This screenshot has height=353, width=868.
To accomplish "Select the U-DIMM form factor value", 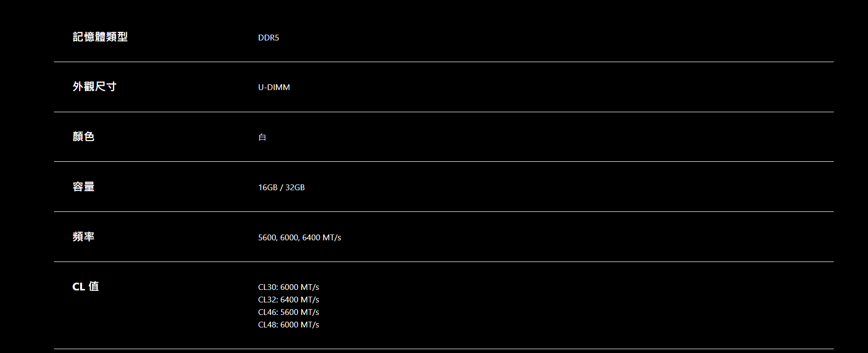I will (x=274, y=87).
